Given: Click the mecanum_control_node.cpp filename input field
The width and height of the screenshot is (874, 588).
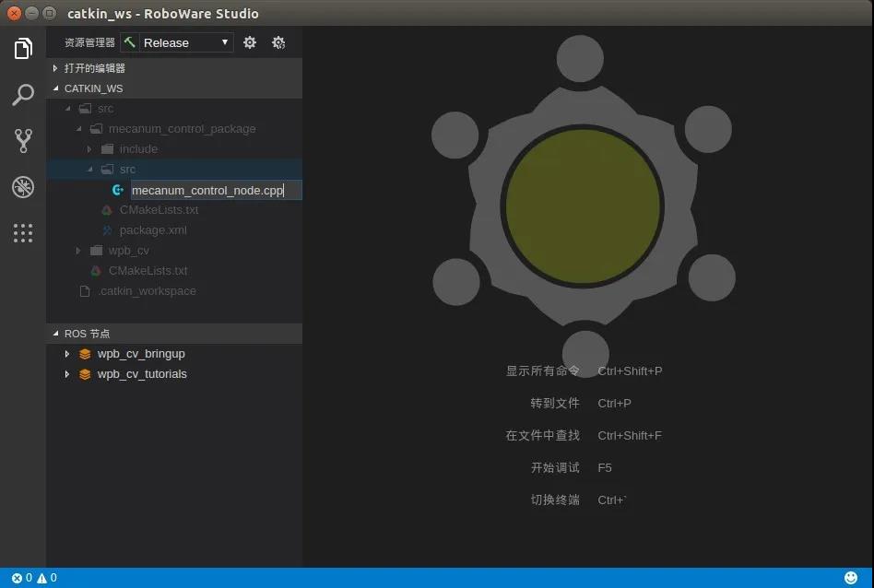Looking at the screenshot, I should pos(217,190).
